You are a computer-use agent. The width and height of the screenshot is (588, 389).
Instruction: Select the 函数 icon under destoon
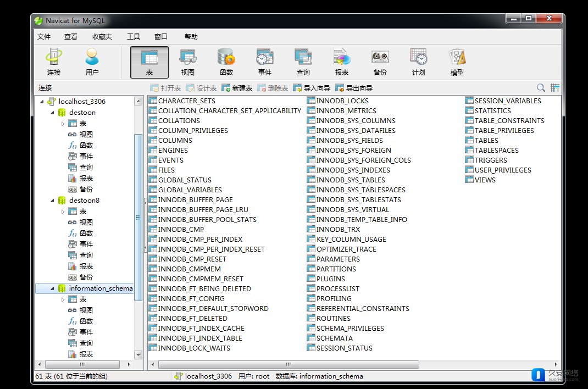pyautogui.click(x=73, y=146)
